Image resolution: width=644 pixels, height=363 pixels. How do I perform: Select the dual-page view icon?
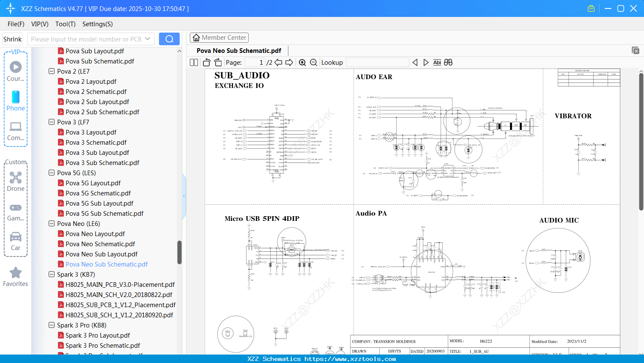(x=193, y=62)
